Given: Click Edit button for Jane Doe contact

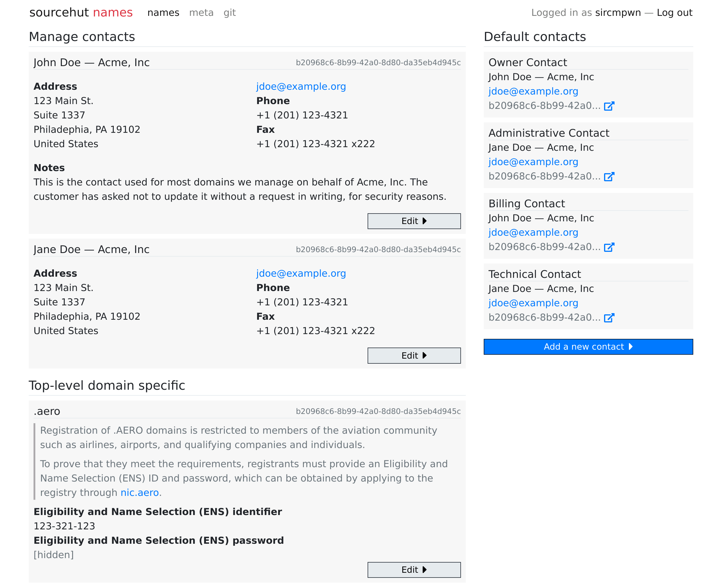Looking at the screenshot, I should coord(414,355).
